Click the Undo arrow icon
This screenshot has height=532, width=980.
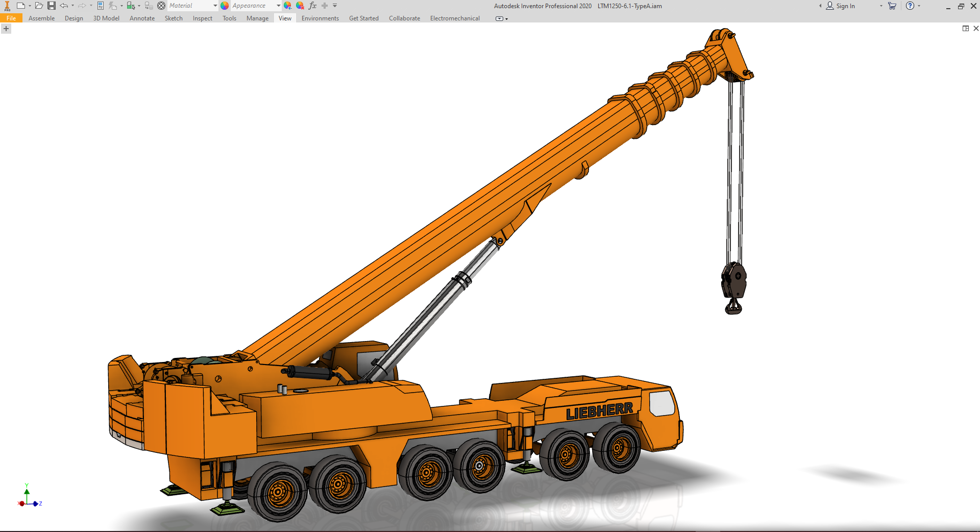point(64,6)
